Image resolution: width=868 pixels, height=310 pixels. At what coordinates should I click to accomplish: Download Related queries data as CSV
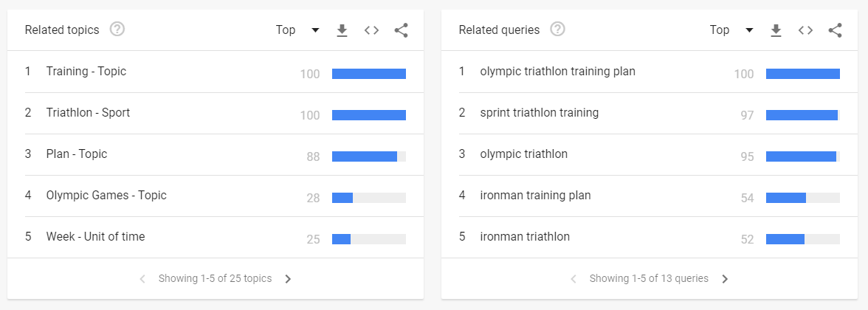[x=776, y=30]
